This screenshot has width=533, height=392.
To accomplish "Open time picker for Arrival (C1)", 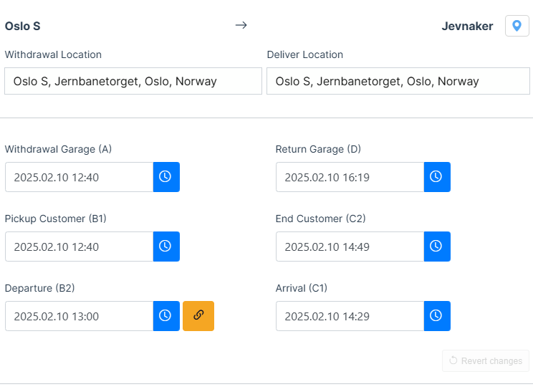I will [x=436, y=316].
